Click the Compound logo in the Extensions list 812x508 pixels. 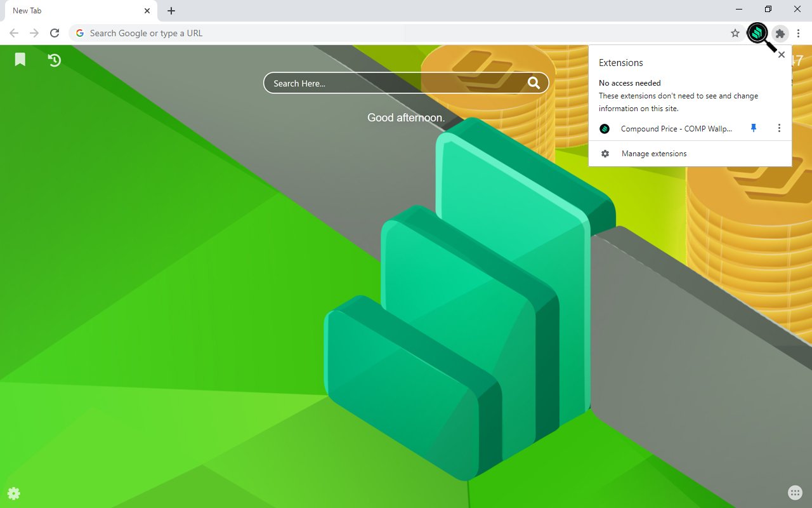point(605,128)
